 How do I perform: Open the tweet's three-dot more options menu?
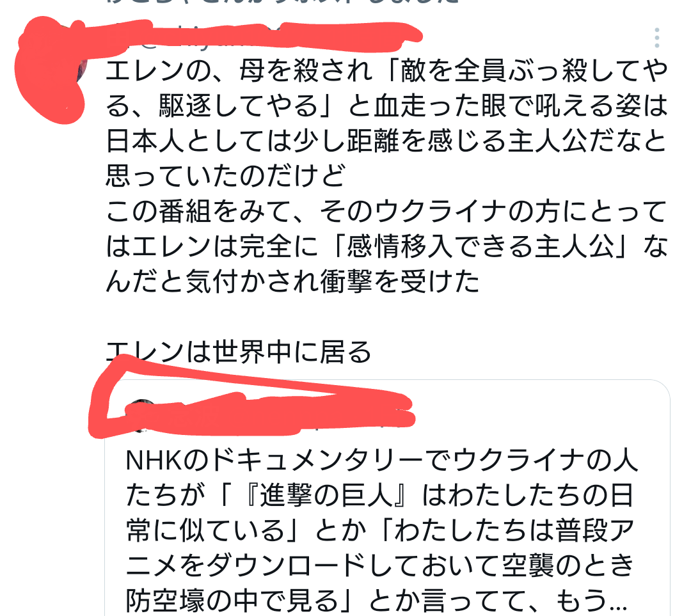656,38
